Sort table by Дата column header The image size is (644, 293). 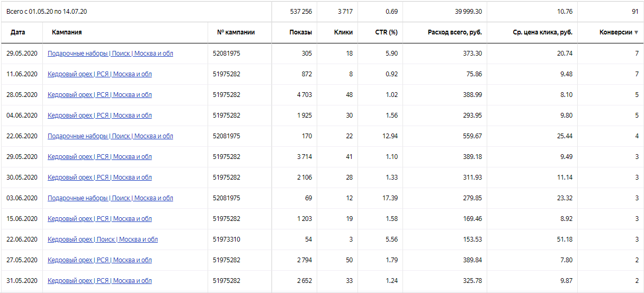pyautogui.click(x=18, y=32)
